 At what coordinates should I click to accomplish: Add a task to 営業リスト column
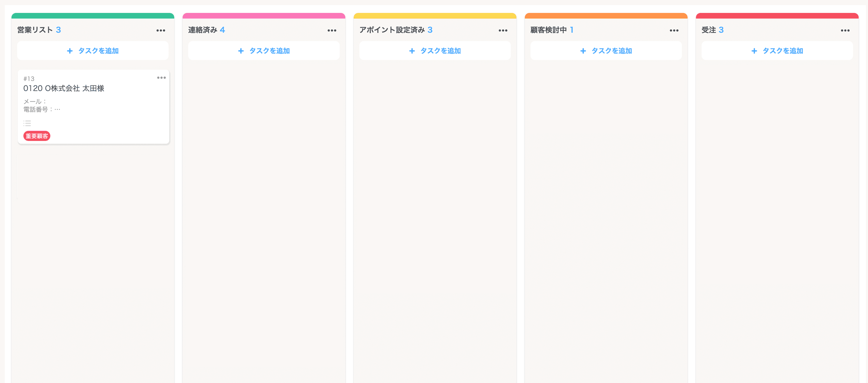tap(93, 51)
